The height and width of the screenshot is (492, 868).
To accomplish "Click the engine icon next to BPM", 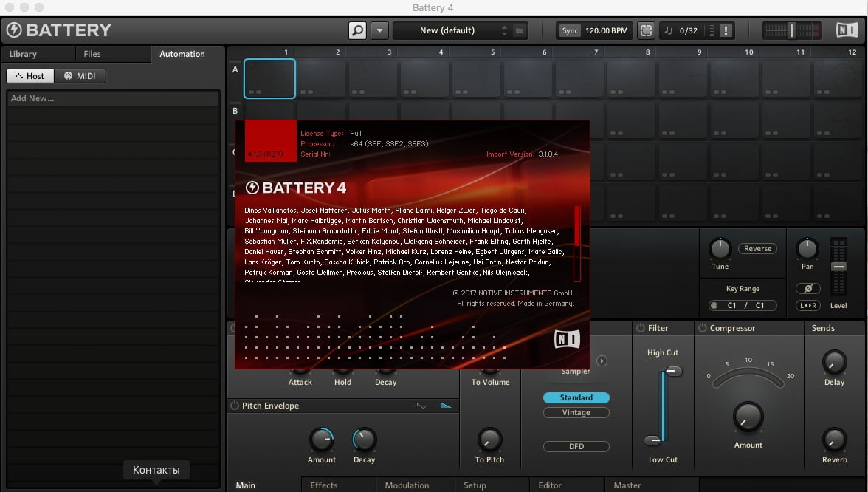I will 645,30.
